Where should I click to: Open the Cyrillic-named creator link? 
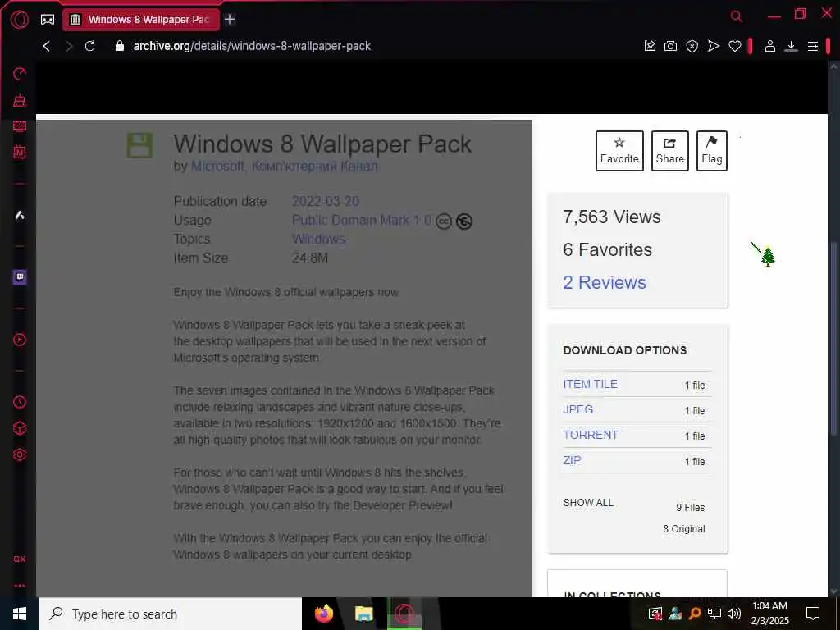(x=314, y=166)
